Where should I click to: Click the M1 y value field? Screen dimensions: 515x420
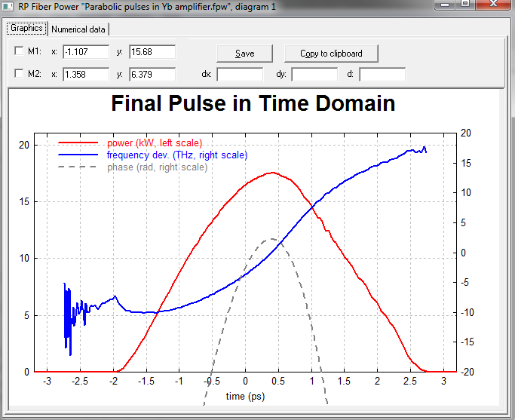coord(152,51)
